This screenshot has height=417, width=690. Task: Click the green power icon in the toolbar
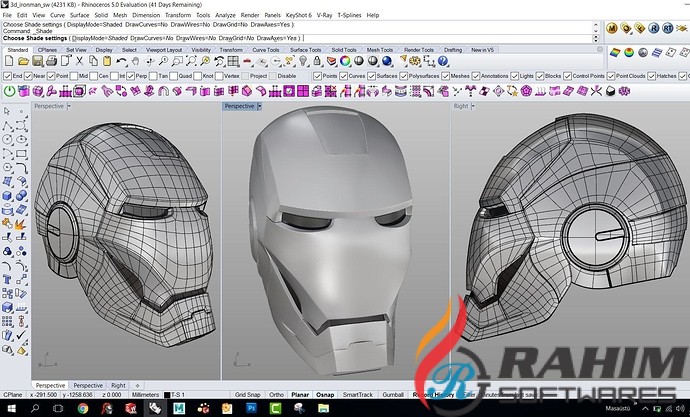click(9, 90)
